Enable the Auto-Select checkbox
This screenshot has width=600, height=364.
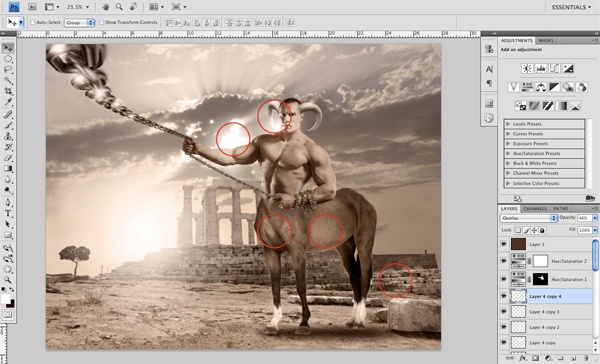[33, 23]
